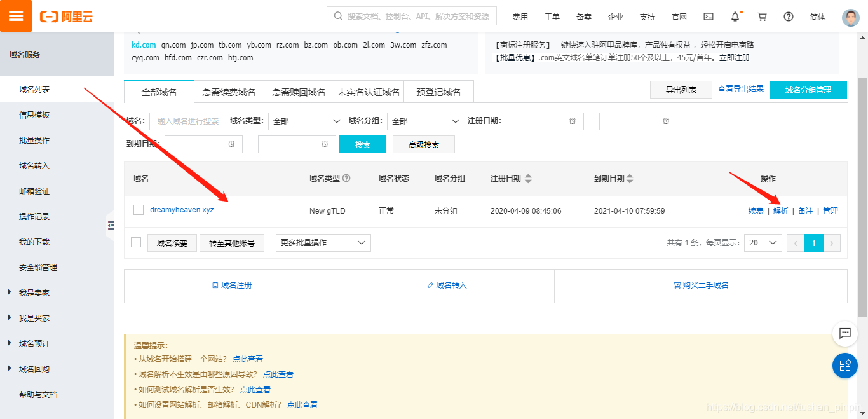Check the dreamyheaven.xyz row checkbox
The image size is (868, 419).
(x=139, y=210)
